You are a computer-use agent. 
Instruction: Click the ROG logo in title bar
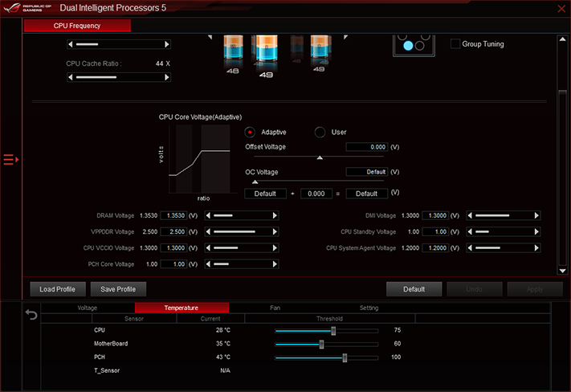click(12, 8)
